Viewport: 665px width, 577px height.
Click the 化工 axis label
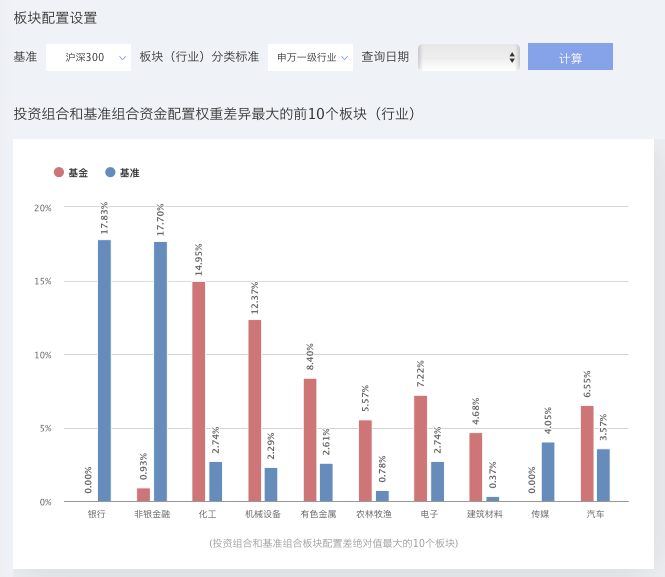click(207, 514)
